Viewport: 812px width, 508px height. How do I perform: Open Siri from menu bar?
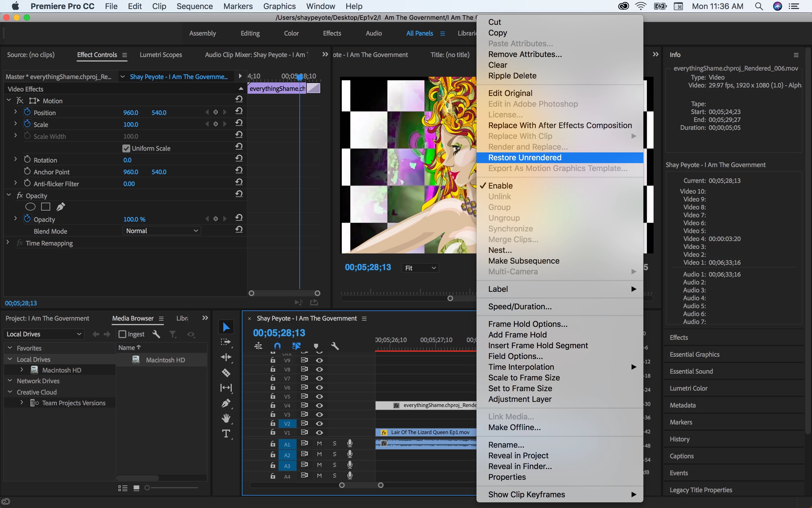pos(777,6)
